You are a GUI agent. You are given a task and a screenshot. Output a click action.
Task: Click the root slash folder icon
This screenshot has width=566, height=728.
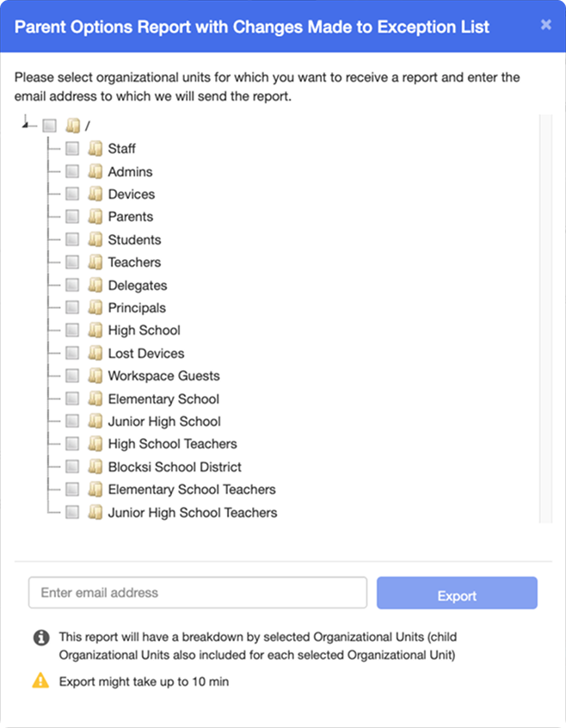click(73, 126)
